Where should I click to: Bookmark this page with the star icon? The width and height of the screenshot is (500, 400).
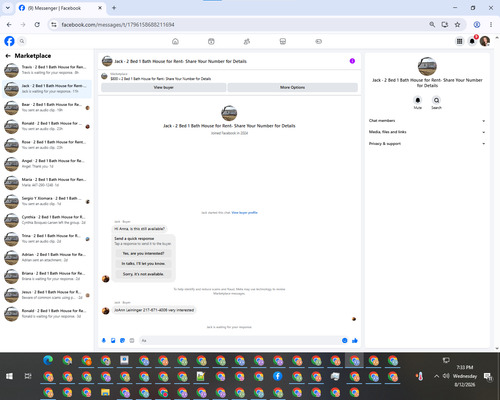point(457,25)
